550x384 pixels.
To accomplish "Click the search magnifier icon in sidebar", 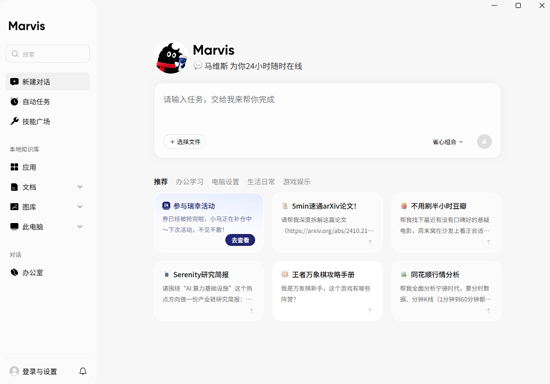I will coord(15,54).
